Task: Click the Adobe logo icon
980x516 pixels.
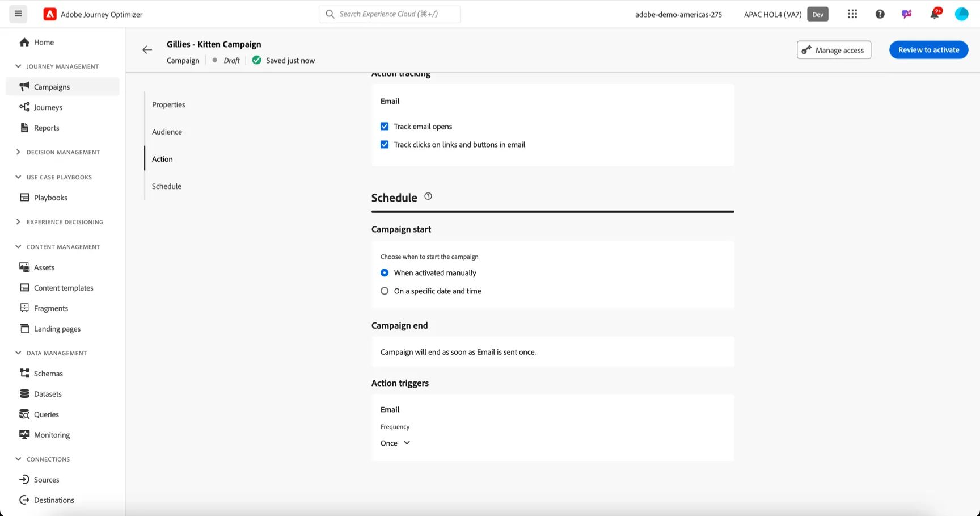Action: [x=50, y=14]
